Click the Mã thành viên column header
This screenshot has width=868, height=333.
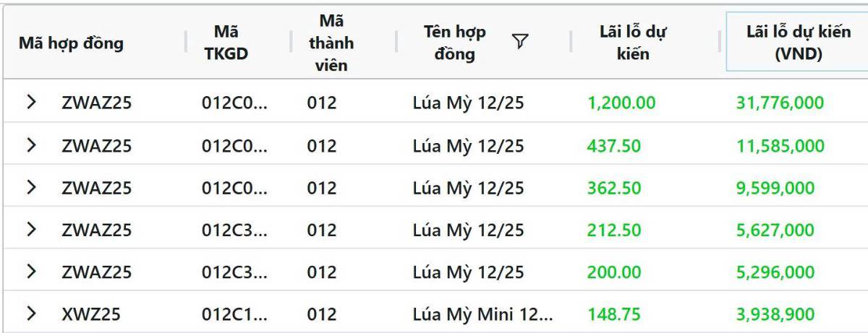point(331,43)
